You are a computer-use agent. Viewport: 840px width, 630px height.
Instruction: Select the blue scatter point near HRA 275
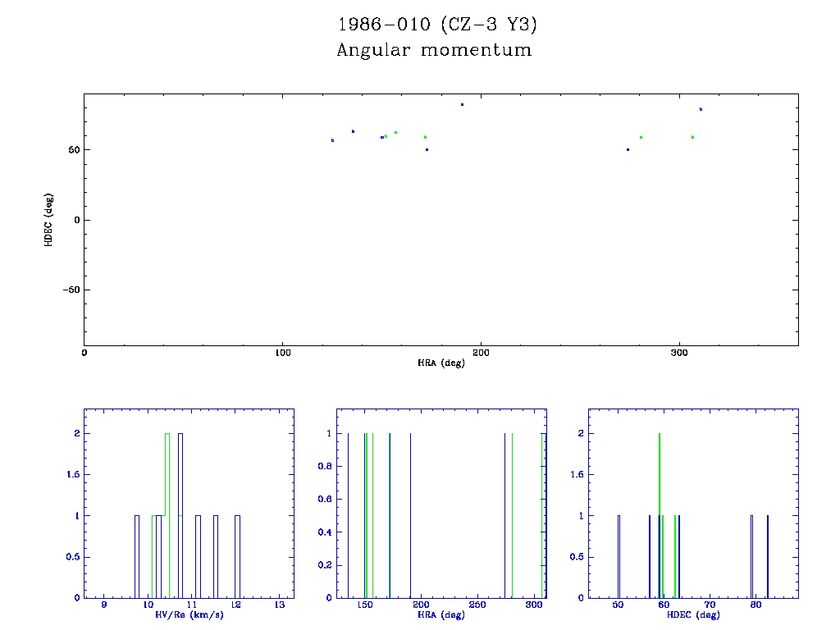pos(628,149)
